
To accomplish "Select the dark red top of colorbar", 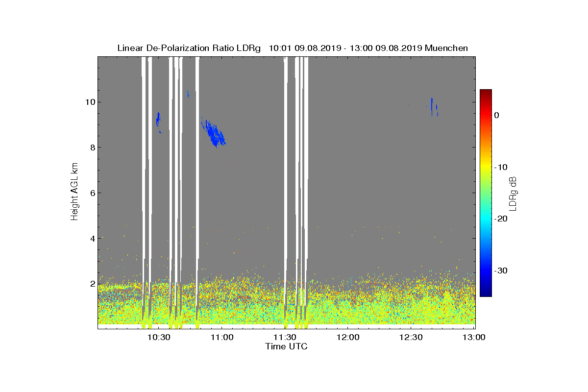I will (486, 92).
